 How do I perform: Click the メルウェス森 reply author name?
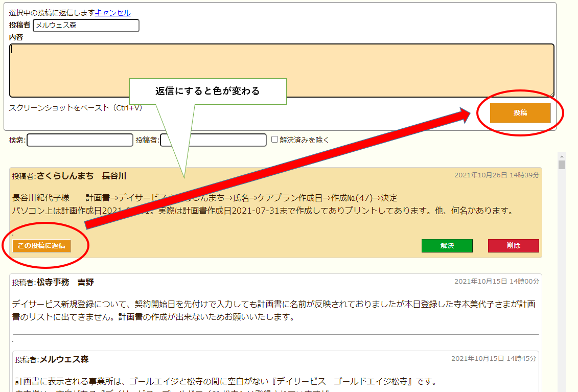tap(64, 359)
